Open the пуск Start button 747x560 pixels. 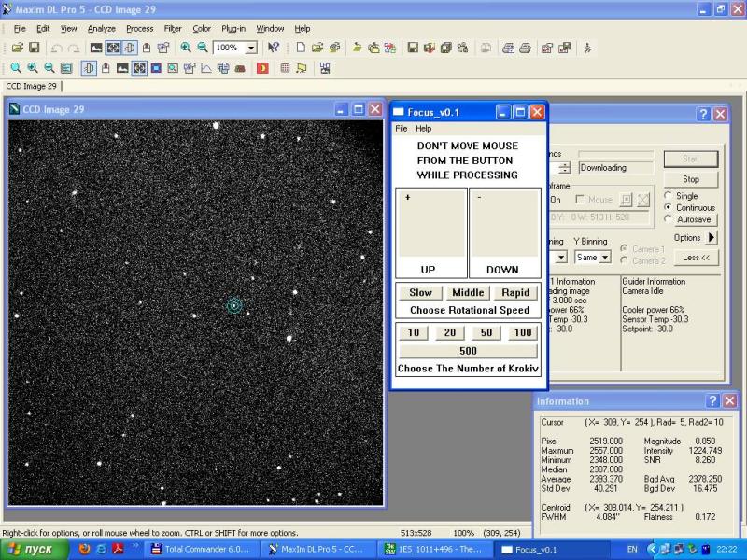(x=35, y=549)
